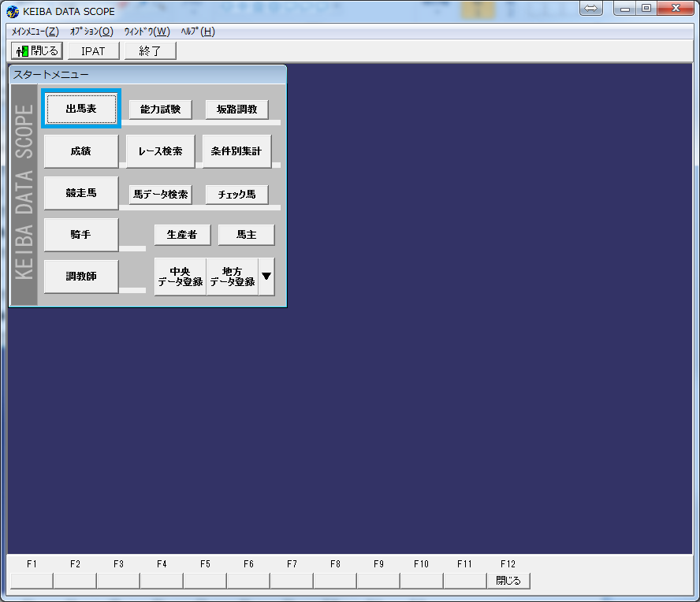Open the 坂路調教 slope training screen
The width and height of the screenshot is (700, 602).
236,110
